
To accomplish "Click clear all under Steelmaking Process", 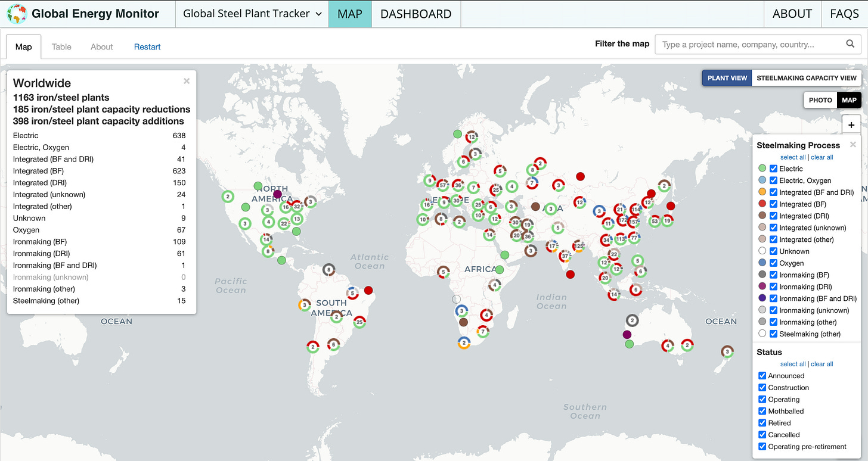I will [822, 157].
